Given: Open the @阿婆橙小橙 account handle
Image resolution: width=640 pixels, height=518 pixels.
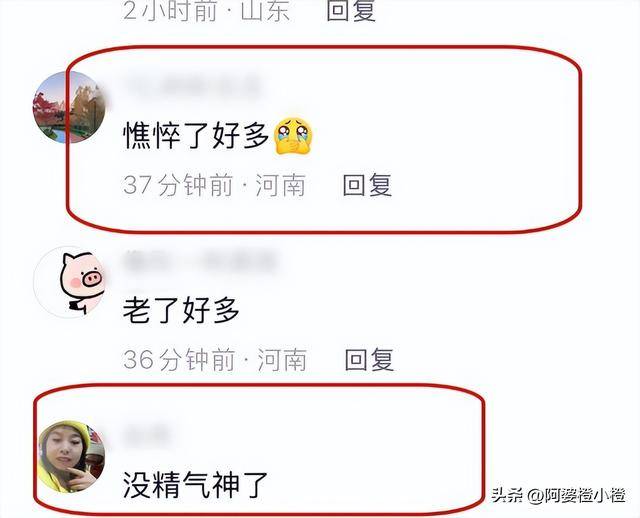Looking at the screenshot, I should click(x=576, y=495).
